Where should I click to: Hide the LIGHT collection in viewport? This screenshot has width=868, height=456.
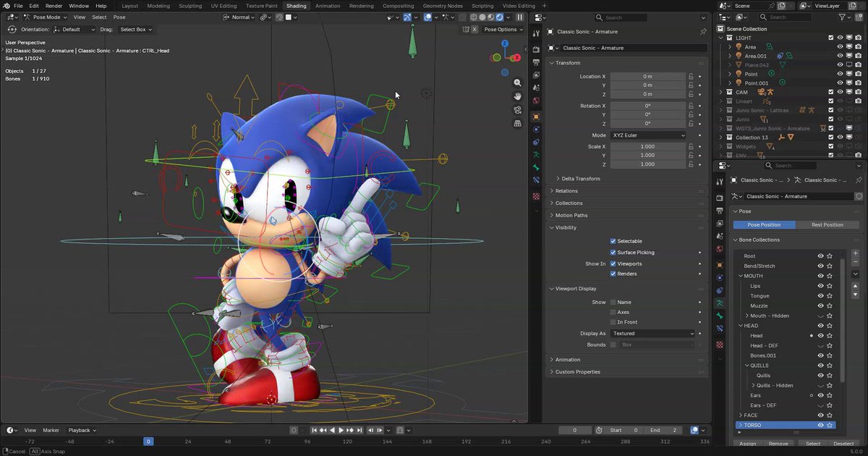841,38
